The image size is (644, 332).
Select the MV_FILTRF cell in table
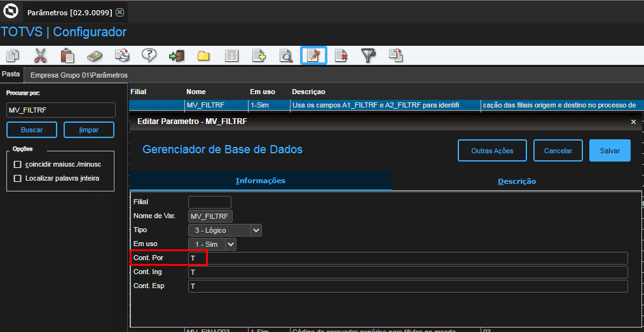coord(216,105)
